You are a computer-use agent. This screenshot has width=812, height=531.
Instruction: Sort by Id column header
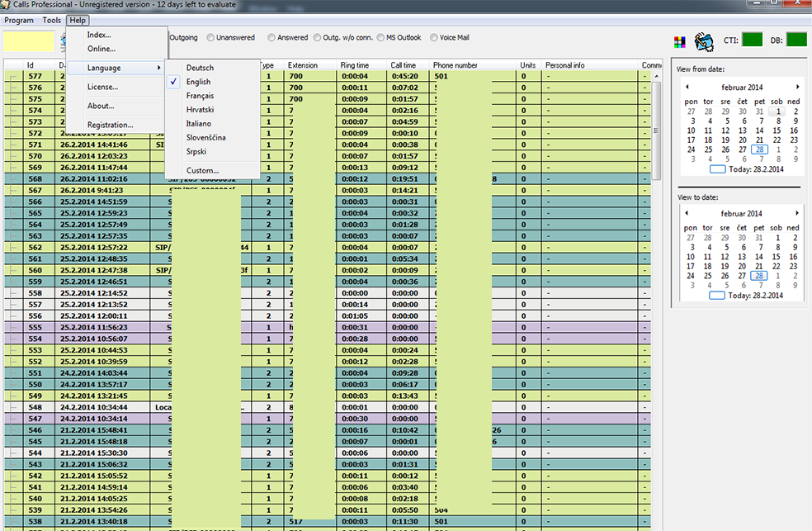point(39,65)
